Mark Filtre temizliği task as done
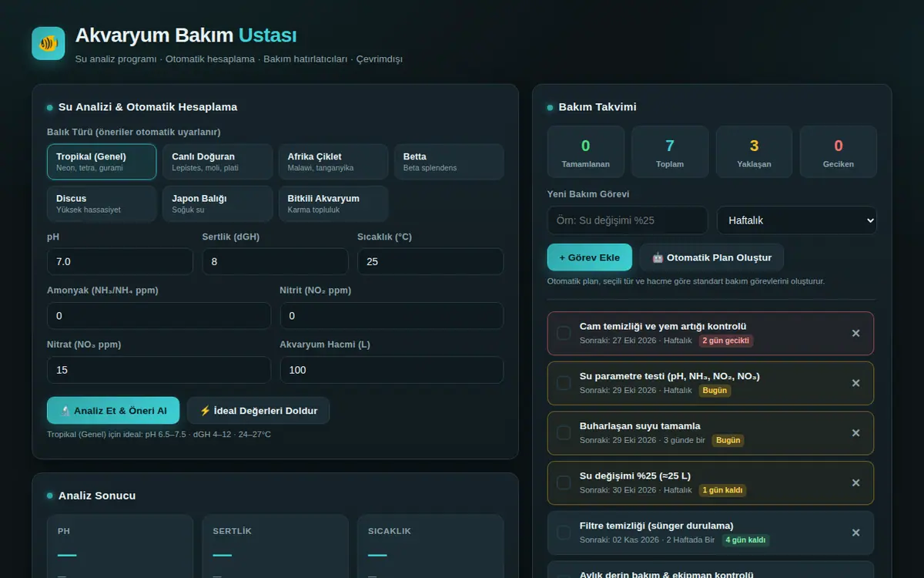 564,533
